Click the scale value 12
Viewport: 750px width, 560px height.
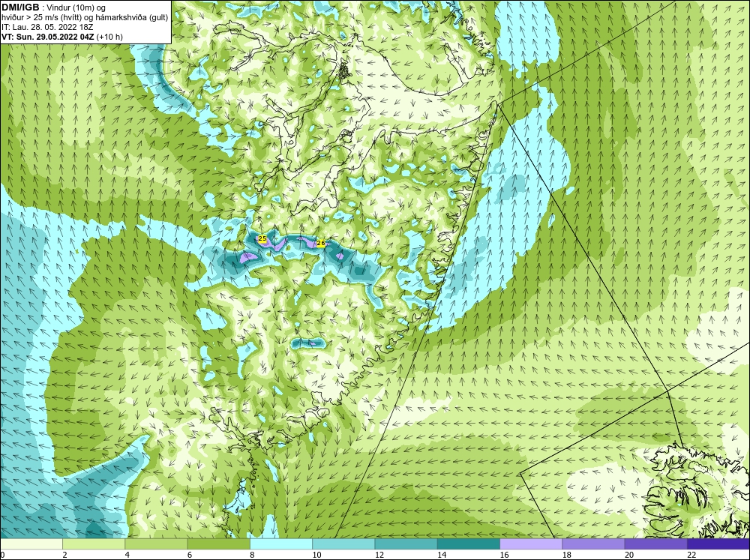[379, 555]
